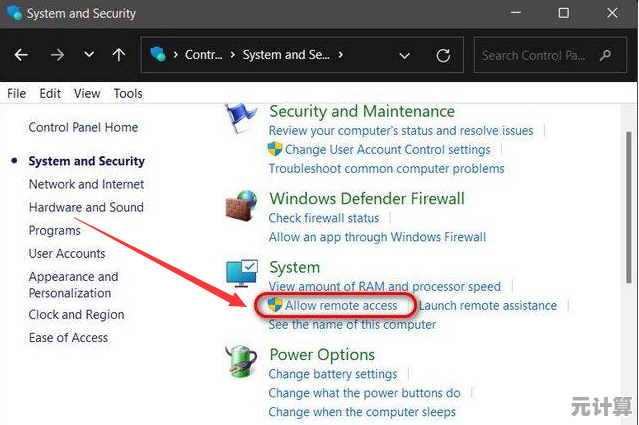The image size is (639, 425).
Task: Open the recent locations dropdown arrow
Action: tap(89, 55)
